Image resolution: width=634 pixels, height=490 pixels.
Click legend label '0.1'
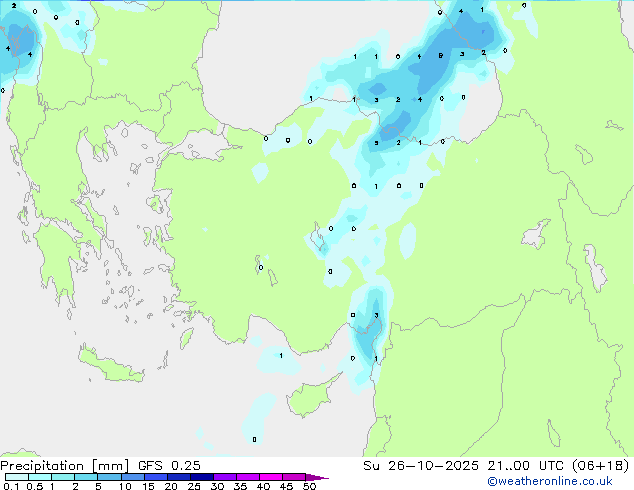[x=11, y=486]
